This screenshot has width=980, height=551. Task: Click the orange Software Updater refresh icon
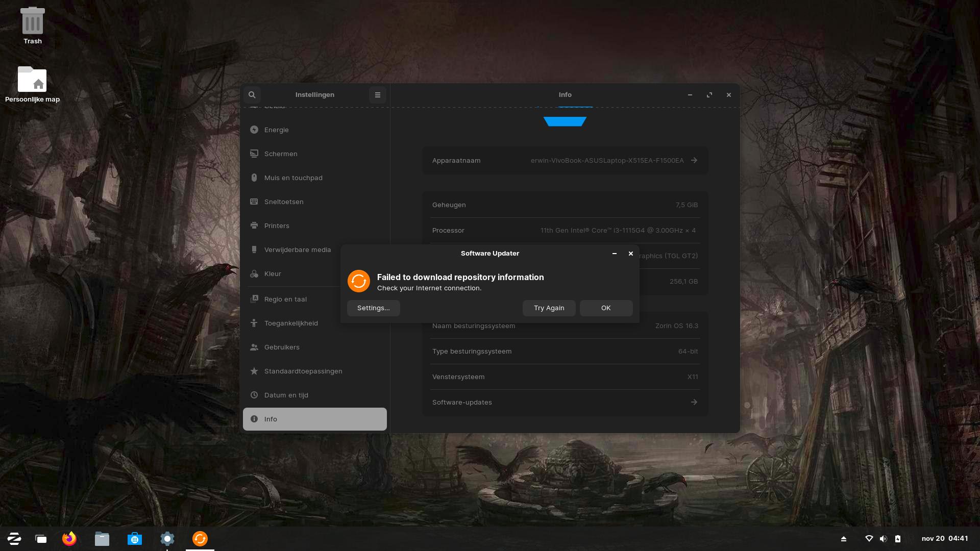pos(359,281)
